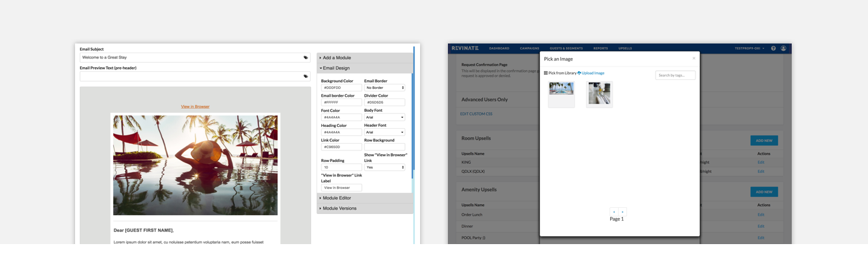Screen dimensions: 868x261
Task: Open the Campaigns menu in navbar
Action: click(529, 48)
